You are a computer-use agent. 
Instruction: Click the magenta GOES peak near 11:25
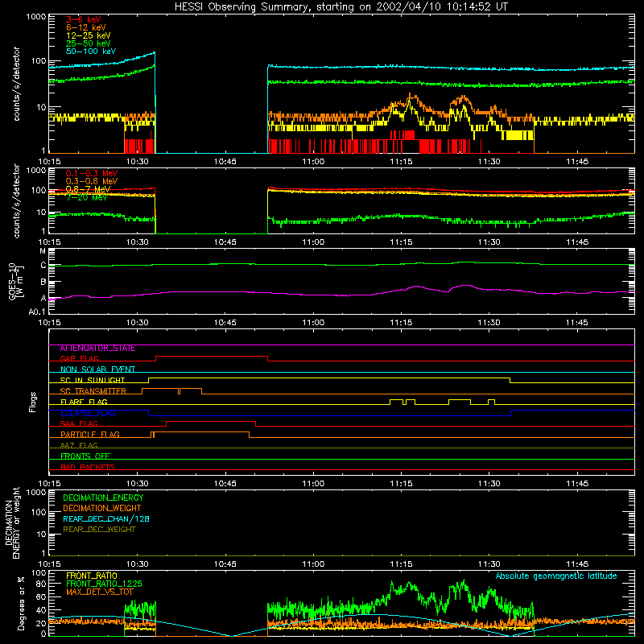pos(465,286)
